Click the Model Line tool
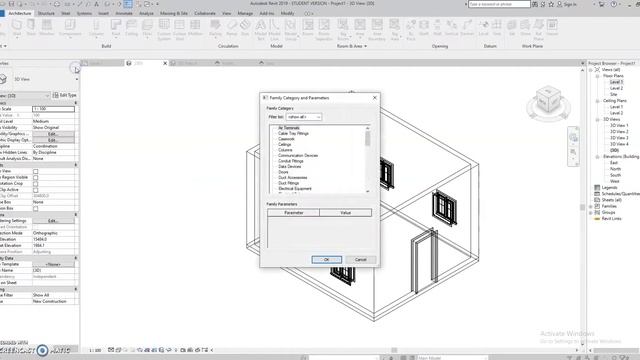 (274, 29)
